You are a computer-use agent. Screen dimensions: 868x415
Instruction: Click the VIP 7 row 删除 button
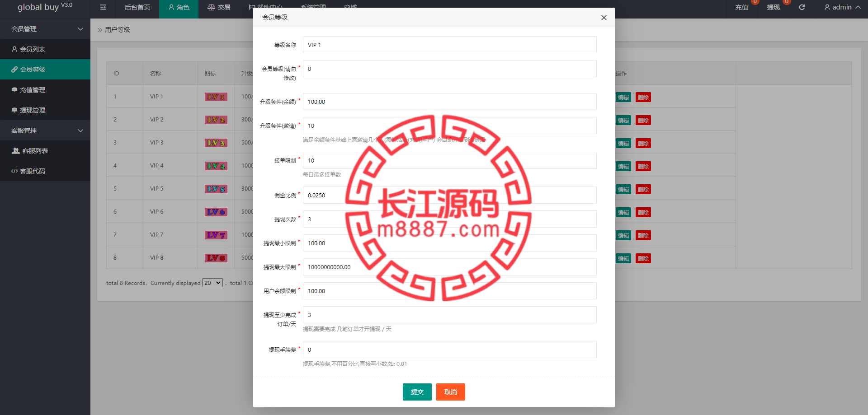click(x=643, y=235)
